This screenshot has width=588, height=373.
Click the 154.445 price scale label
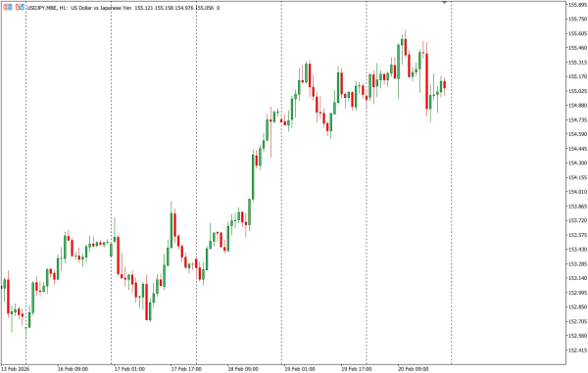(577, 149)
